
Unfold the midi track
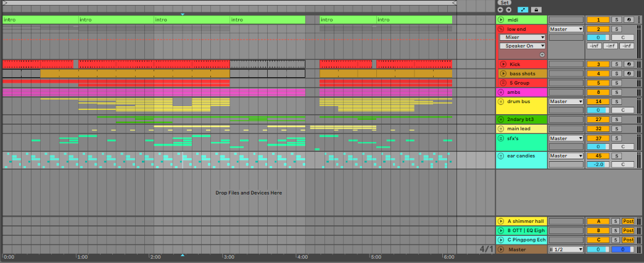tap(500, 20)
